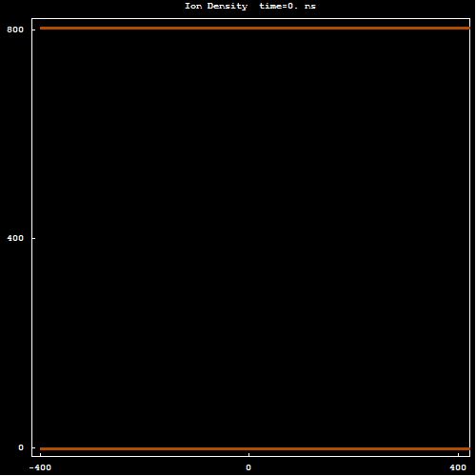This screenshot has width=476, height=476.
Task: Click the empty black center of the plot
Action: coord(250,238)
